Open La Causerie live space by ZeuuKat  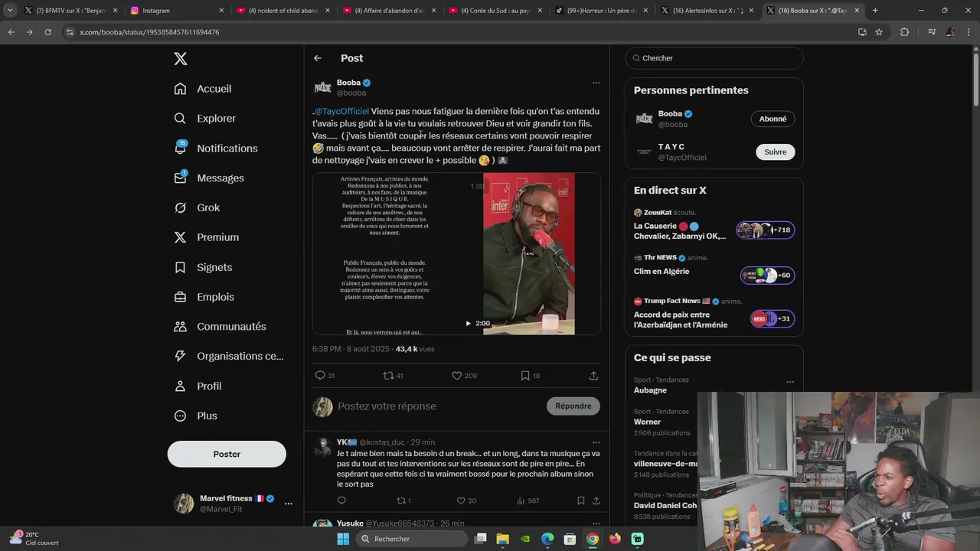[714, 225]
